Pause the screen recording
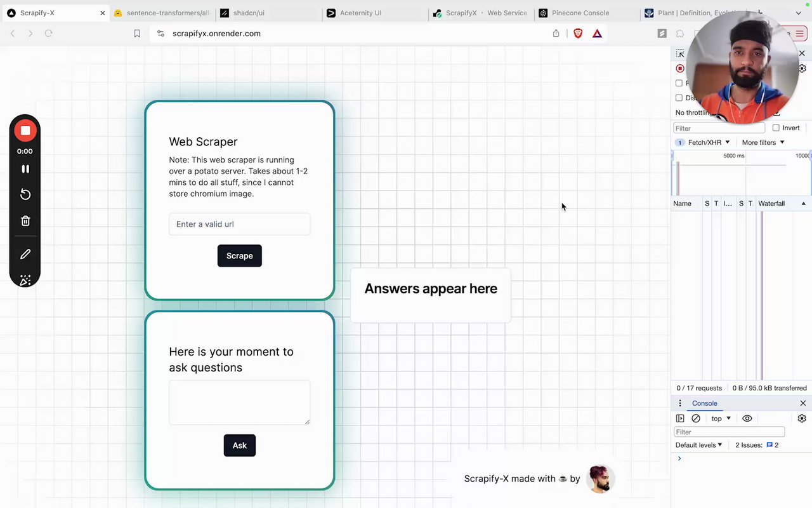This screenshot has width=812, height=508. [25, 169]
